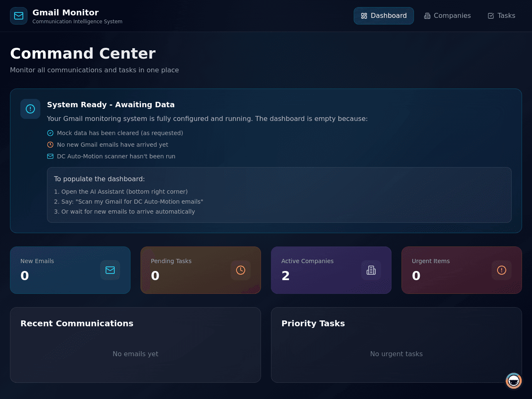Click the System Ready info icon

tap(30, 109)
